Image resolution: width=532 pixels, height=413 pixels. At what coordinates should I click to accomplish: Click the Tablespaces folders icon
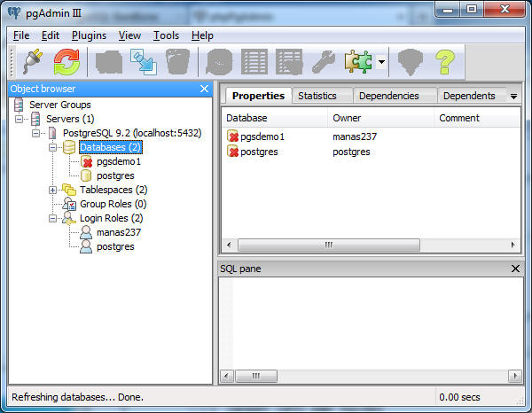[69, 190]
